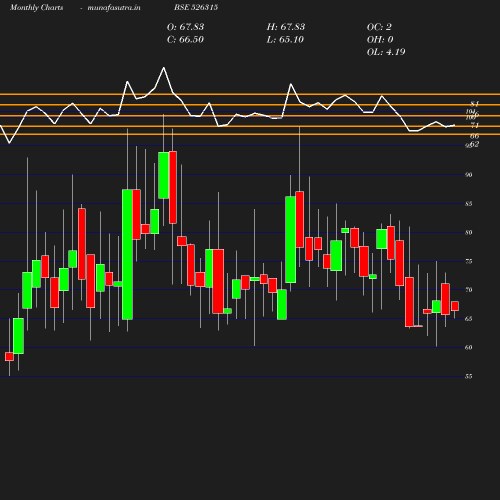The width and height of the screenshot is (500, 500).
Task: Click the munafasutra.in label
Action: coord(114,8)
